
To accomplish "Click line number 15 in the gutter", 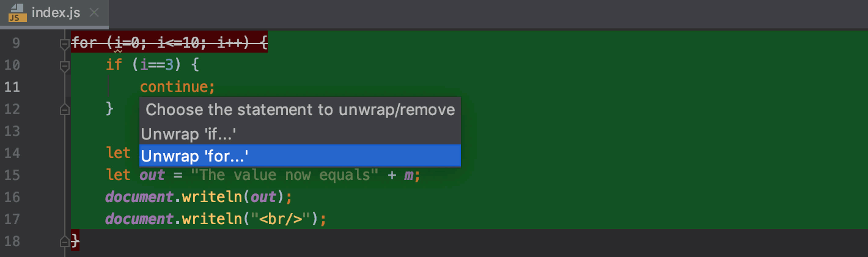I will (x=12, y=175).
